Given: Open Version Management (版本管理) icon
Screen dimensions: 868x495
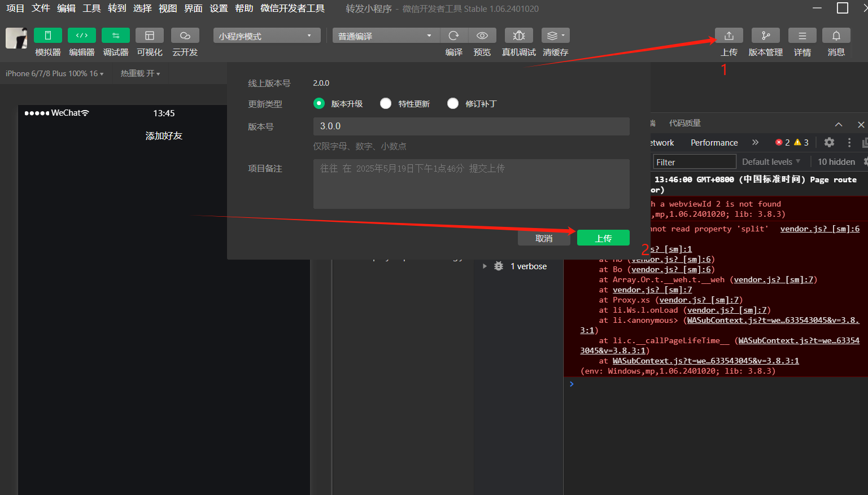Looking at the screenshot, I should [765, 36].
